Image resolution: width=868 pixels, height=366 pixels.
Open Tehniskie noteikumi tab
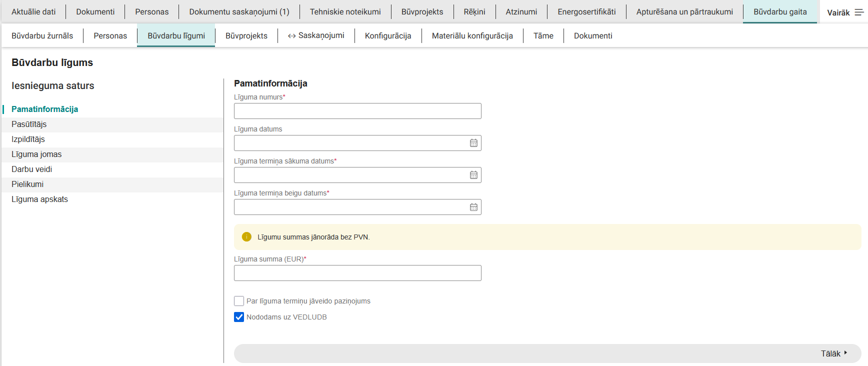click(x=345, y=11)
